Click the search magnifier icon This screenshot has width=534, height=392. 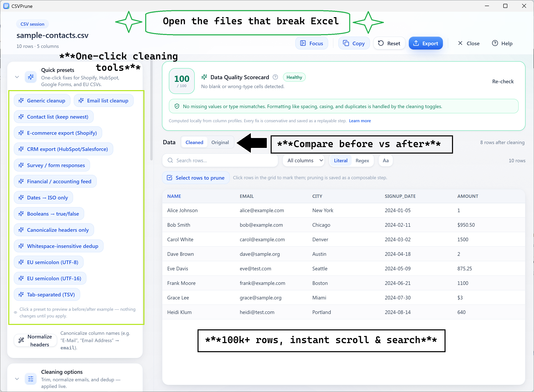(170, 160)
